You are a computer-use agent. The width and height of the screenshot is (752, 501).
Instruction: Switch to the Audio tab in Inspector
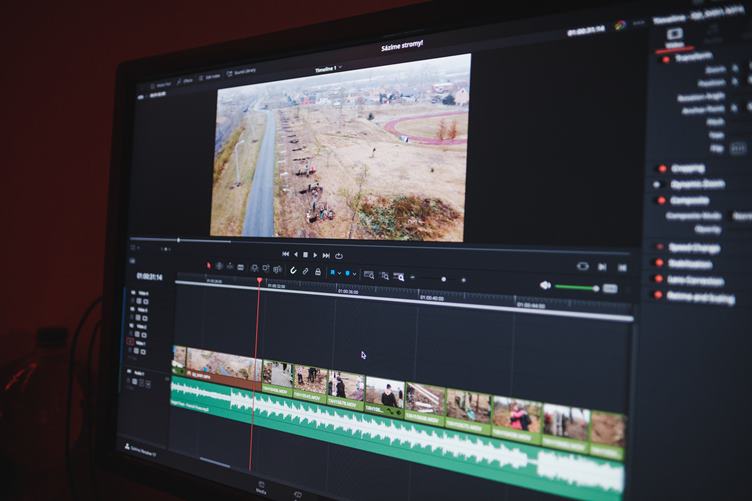pos(714,35)
